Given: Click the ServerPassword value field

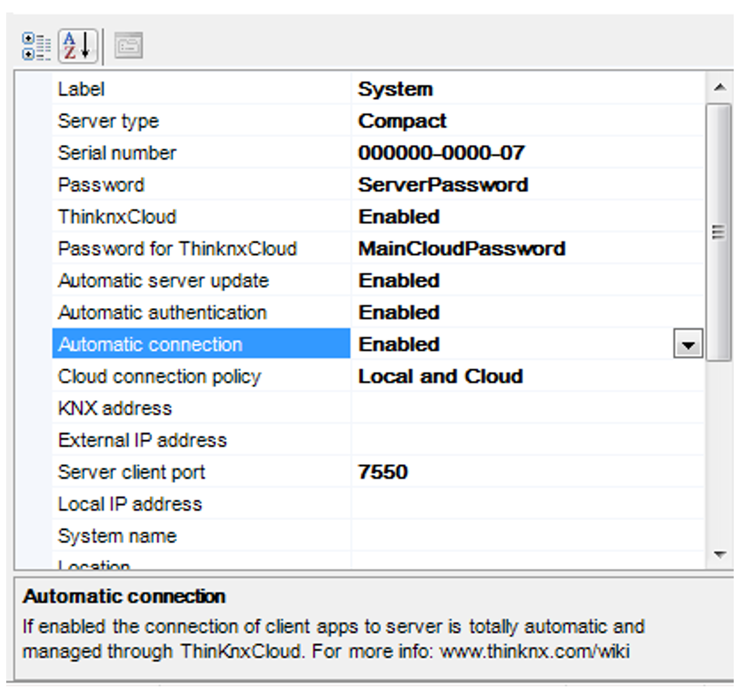Looking at the screenshot, I should pos(443,185).
